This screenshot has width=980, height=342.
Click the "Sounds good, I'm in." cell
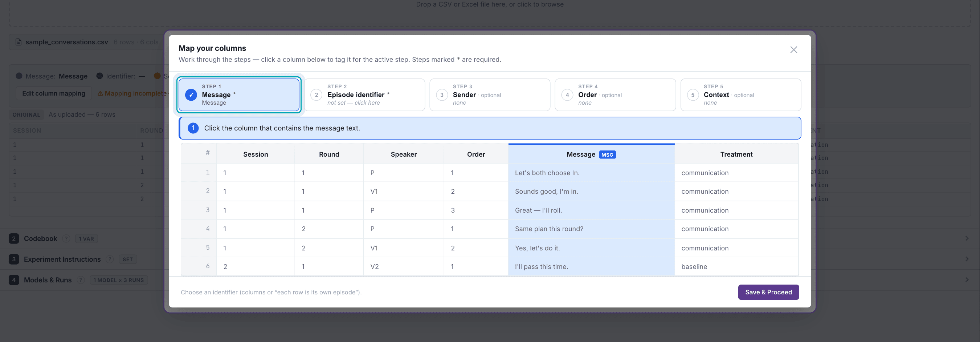591,192
